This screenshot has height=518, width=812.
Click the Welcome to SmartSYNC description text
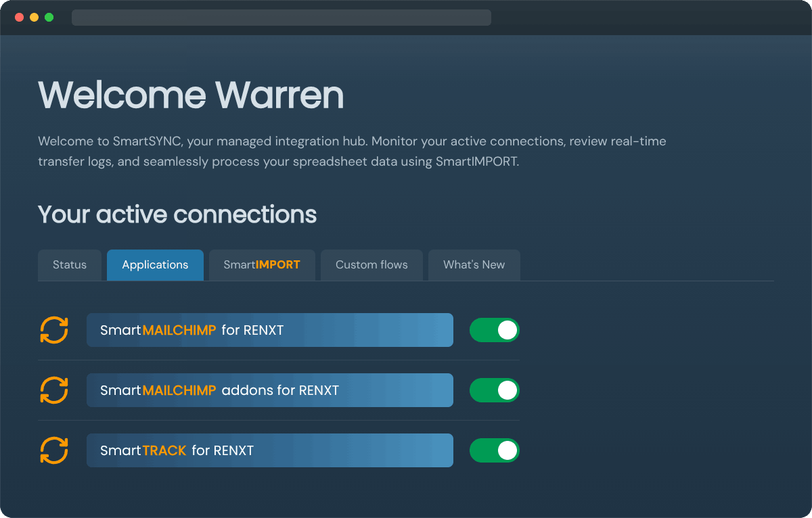pos(352,151)
